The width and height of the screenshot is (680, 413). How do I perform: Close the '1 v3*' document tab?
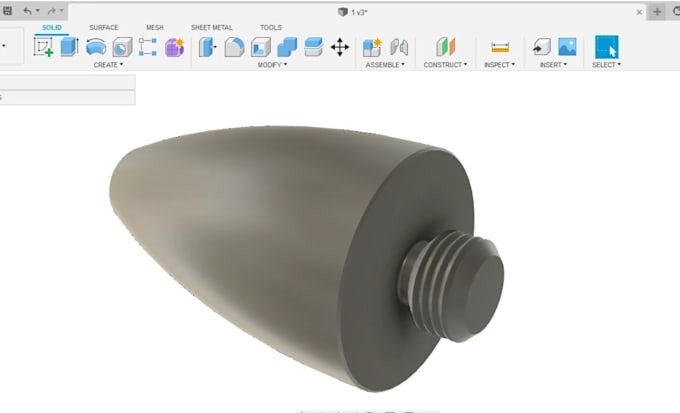point(639,12)
